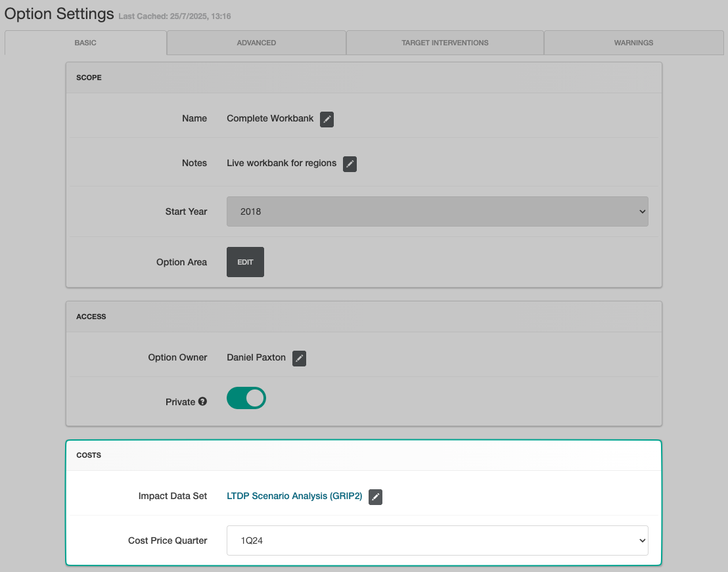
Task: Open the TARGET INTERVENTIONS tab
Action: pyautogui.click(x=445, y=42)
